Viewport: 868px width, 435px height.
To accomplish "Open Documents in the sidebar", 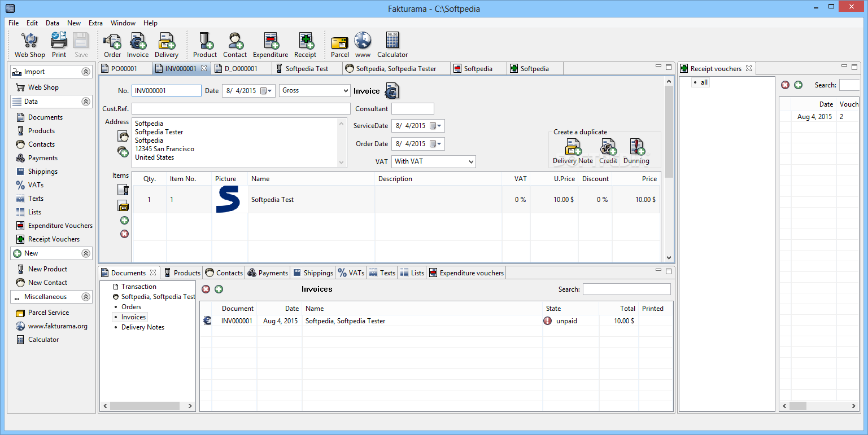I will [x=45, y=117].
